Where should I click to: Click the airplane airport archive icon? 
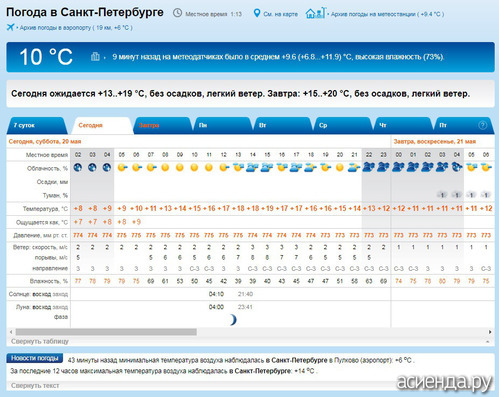[10, 27]
